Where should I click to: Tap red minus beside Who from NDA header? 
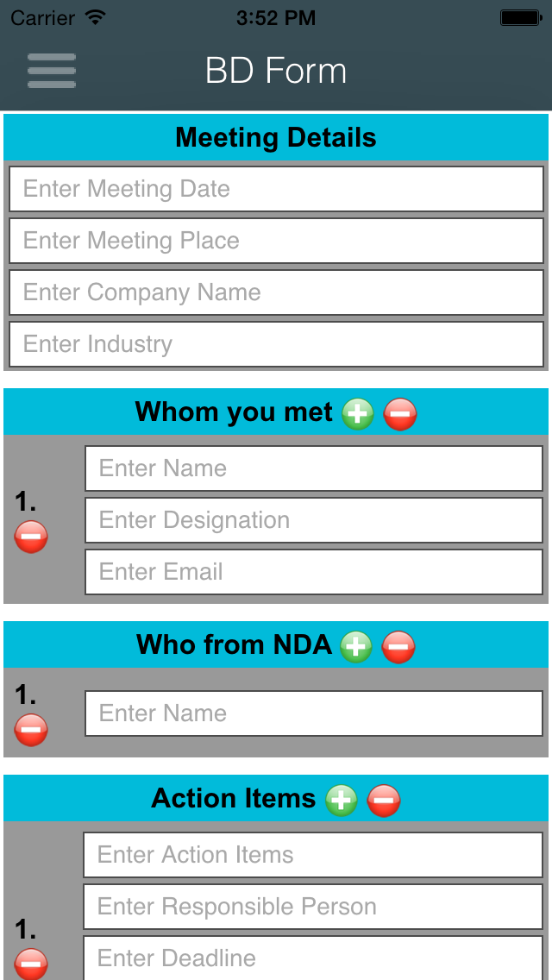398,646
